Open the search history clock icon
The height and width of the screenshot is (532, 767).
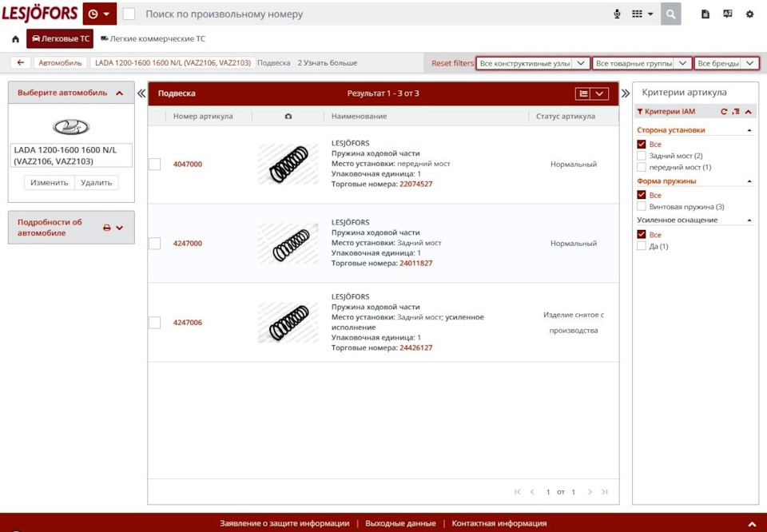point(93,14)
